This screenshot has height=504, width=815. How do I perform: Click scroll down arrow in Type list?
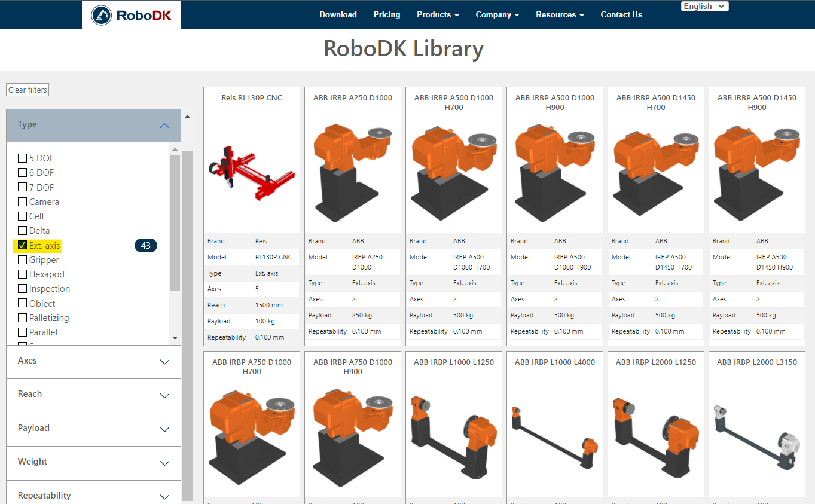click(x=175, y=338)
